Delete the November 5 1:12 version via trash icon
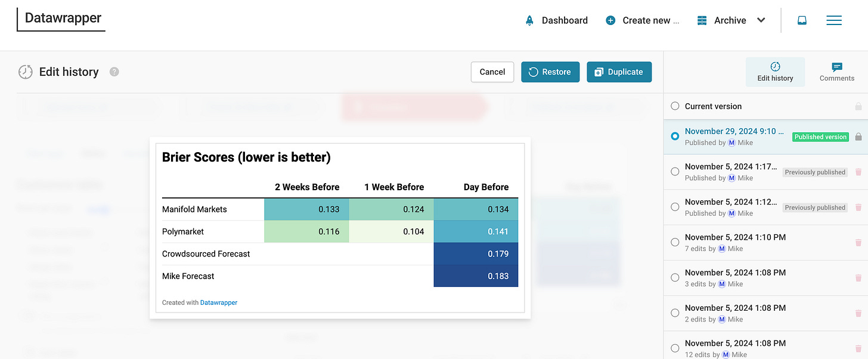The width and height of the screenshot is (868, 359). (858, 207)
